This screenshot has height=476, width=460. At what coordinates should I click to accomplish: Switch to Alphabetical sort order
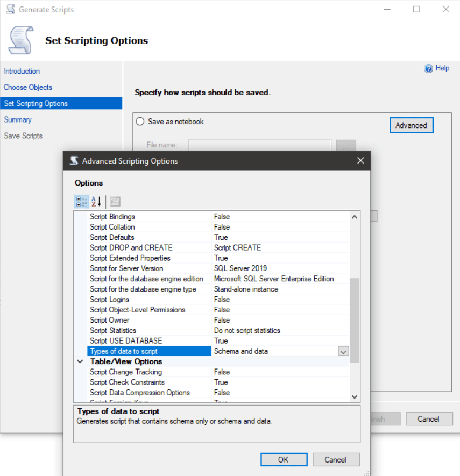click(x=95, y=201)
